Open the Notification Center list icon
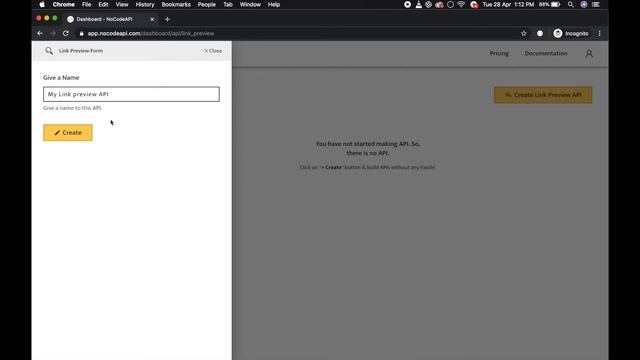This screenshot has width=640, height=360. pyautogui.click(x=596, y=4)
